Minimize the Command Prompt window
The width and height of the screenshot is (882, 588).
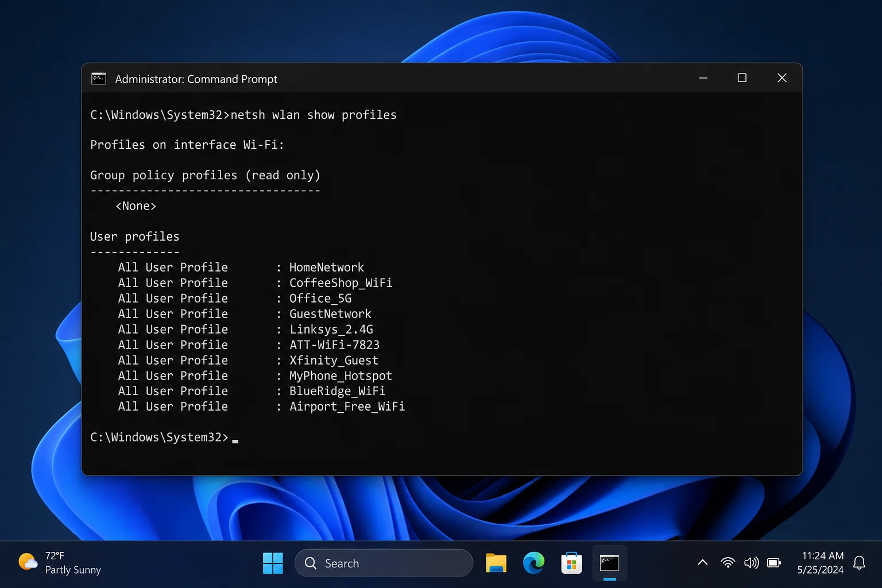pos(703,78)
